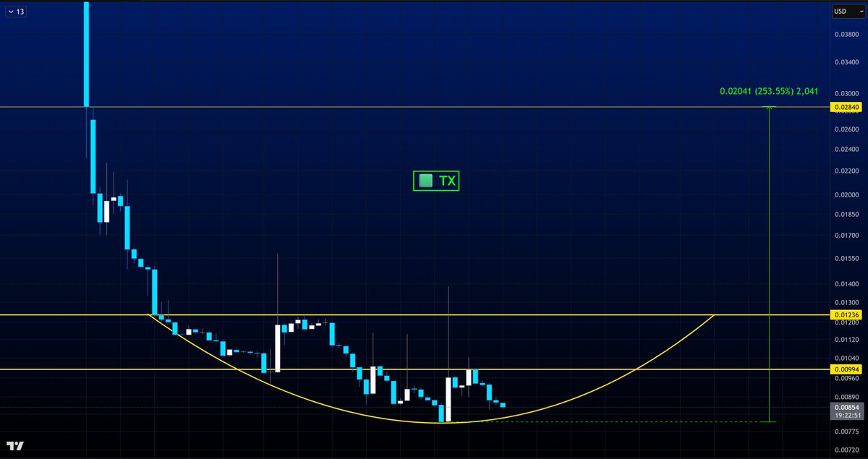The image size is (868, 459).
Task: Click the 0.02600 price axis value
Action: tap(846, 129)
